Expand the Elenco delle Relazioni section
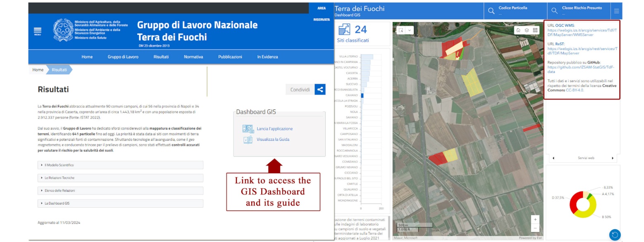The height and width of the screenshot is (242, 644). click(x=120, y=191)
